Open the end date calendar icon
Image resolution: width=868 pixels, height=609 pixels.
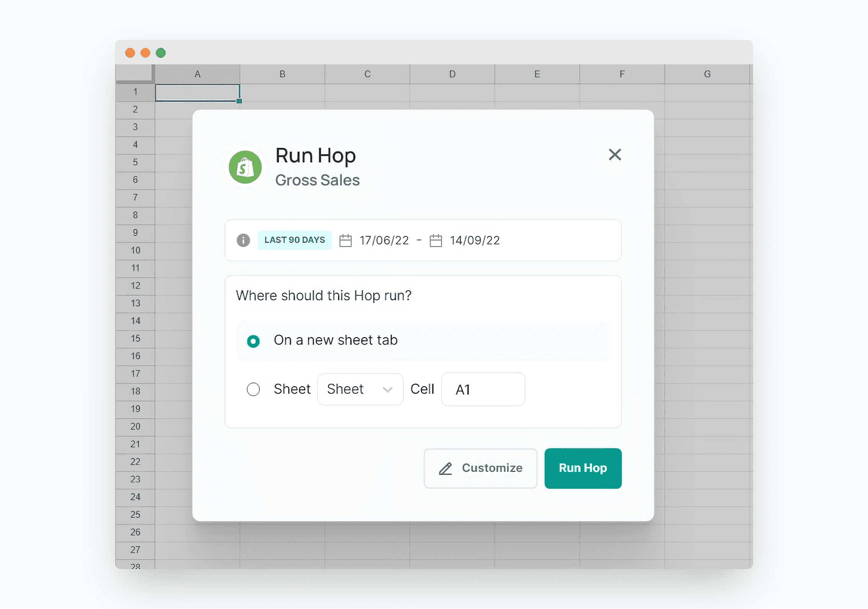click(x=436, y=241)
